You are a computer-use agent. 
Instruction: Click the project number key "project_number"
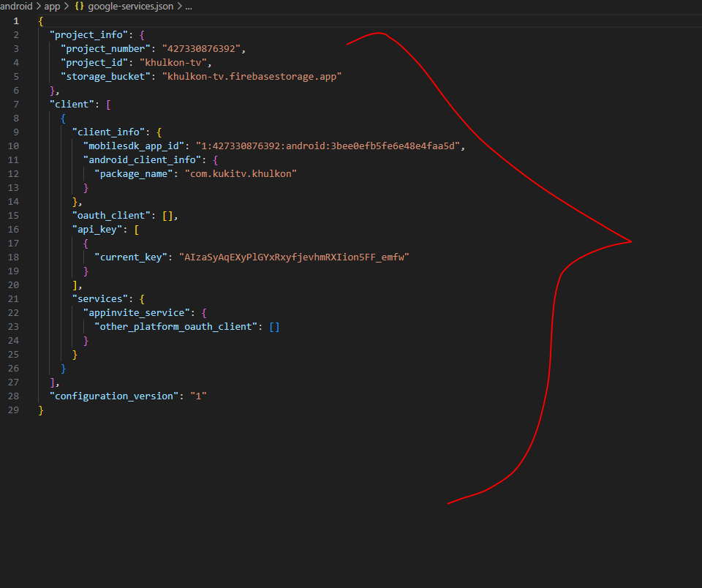tap(105, 49)
